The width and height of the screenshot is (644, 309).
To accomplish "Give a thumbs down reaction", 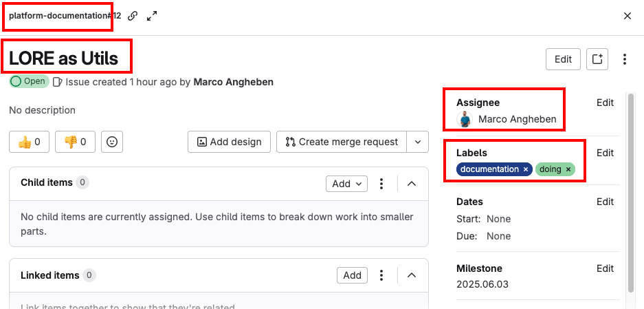I will 75,142.
